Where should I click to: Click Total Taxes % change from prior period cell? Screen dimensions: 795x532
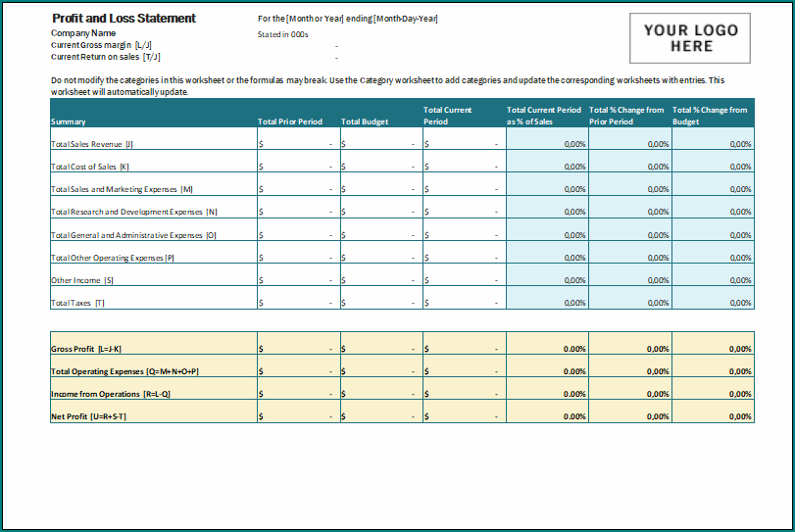[630, 298]
